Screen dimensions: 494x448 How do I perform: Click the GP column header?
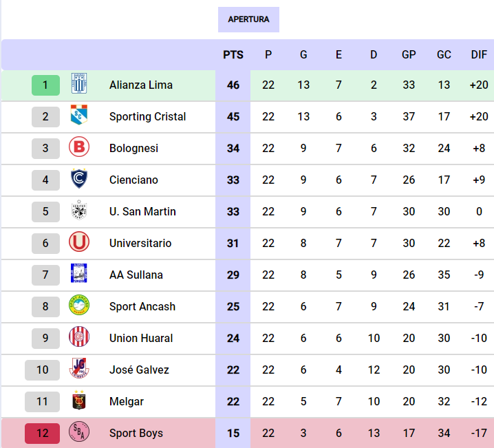pos(409,55)
